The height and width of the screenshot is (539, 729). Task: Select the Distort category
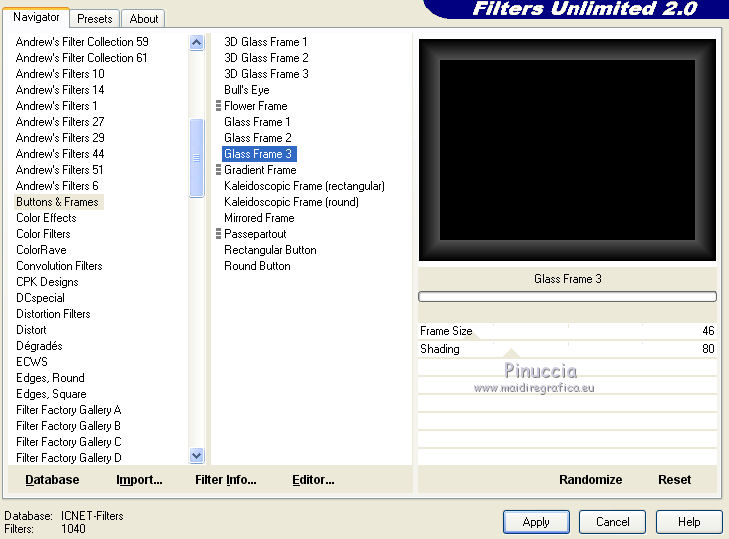pyautogui.click(x=31, y=330)
